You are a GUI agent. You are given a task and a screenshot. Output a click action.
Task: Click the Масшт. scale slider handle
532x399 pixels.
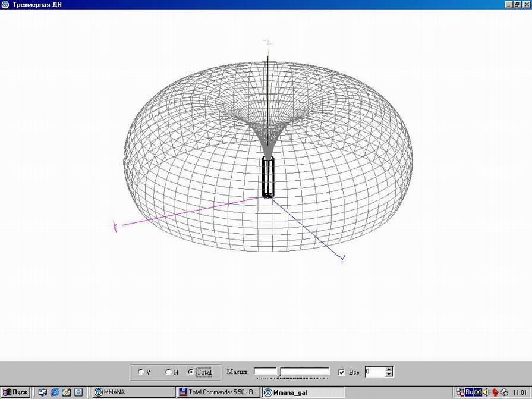pyautogui.click(x=279, y=372)
